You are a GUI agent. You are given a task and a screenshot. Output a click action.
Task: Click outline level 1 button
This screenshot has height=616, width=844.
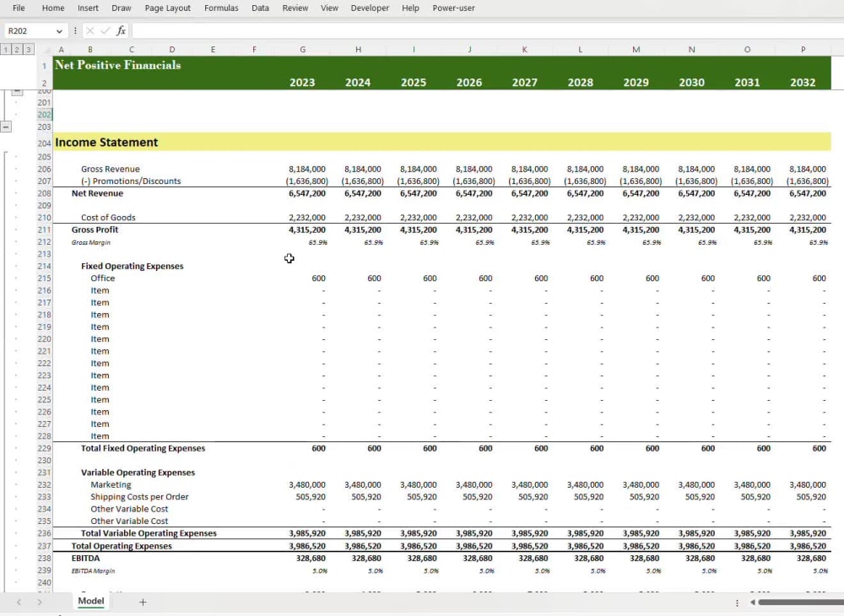[5, 50]
